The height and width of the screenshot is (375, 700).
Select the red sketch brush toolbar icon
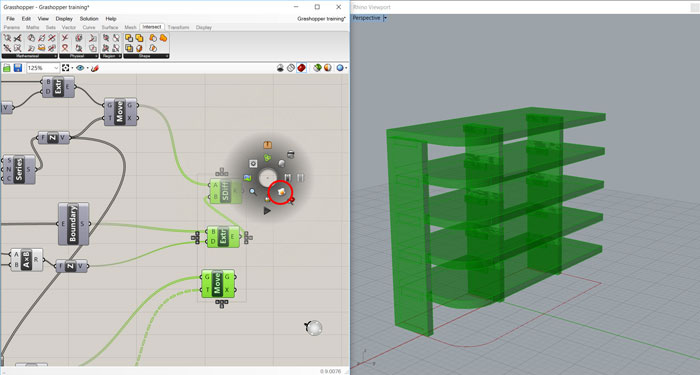coord(95,68)
